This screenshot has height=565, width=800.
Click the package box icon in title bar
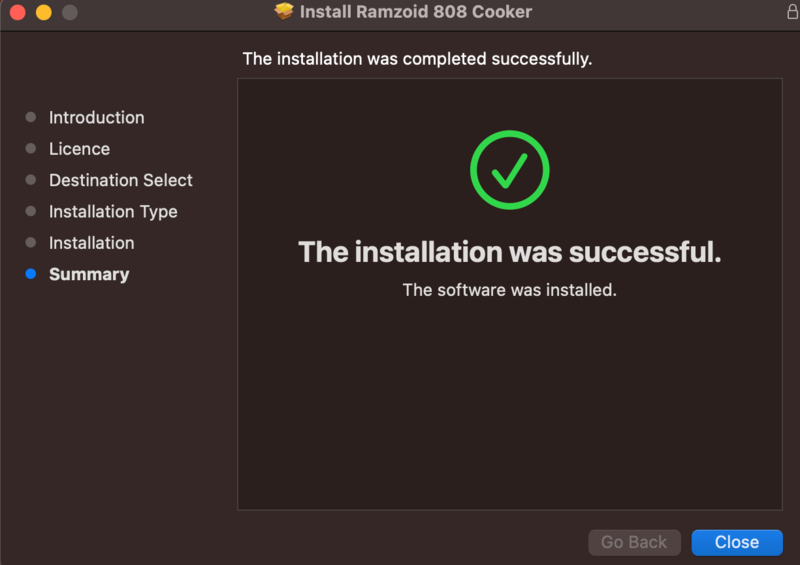pyautogui.click(x=285, y=12)
